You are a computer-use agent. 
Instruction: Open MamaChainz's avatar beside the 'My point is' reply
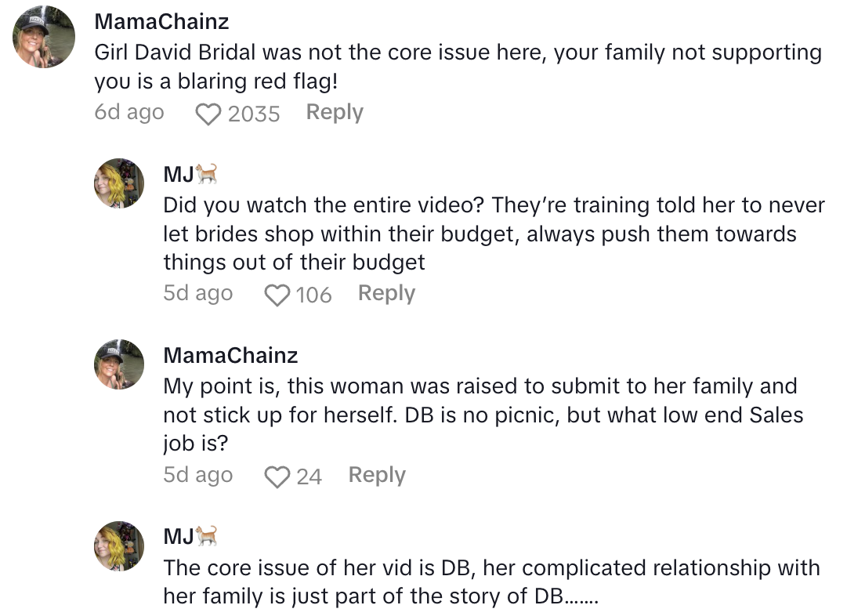[x=119, y=364]
